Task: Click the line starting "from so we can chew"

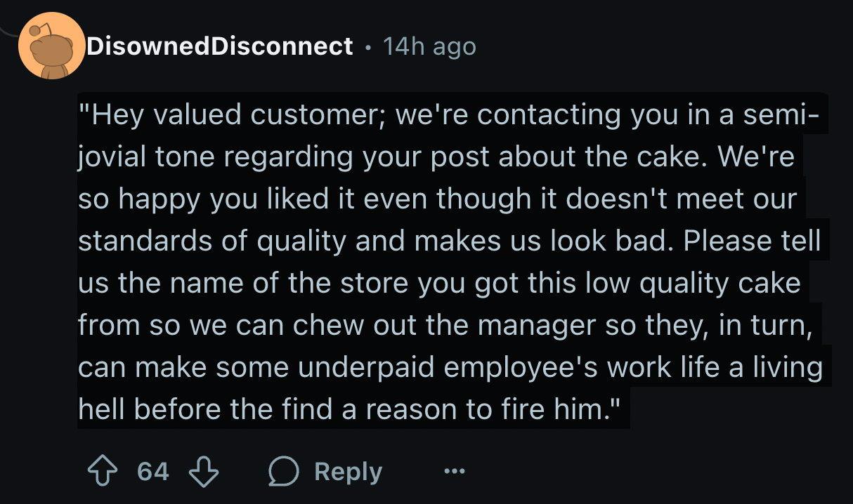Action: [x=445, y=326]
